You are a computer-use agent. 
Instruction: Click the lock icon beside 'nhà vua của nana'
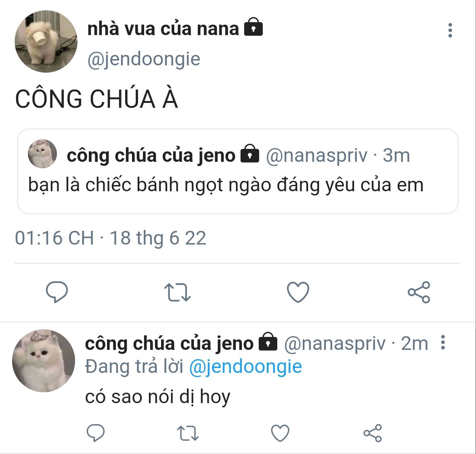[254, 27]
